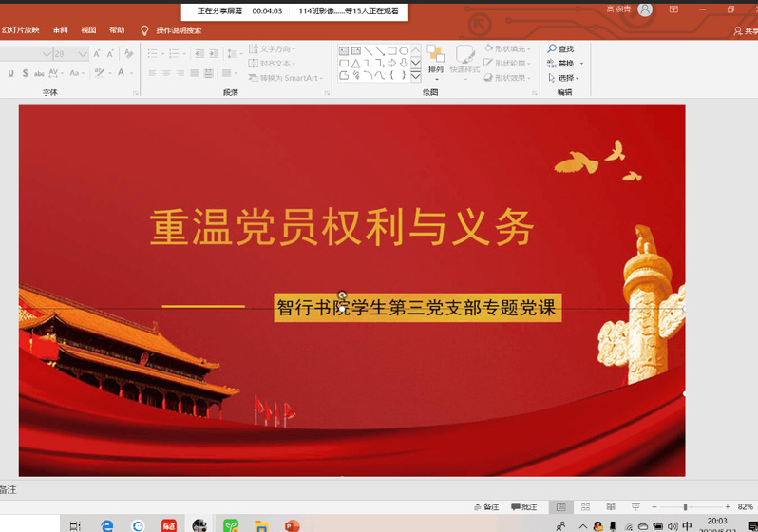
Task: Click the PowerPoint icon in the taskbar
Action: (292, 524)
